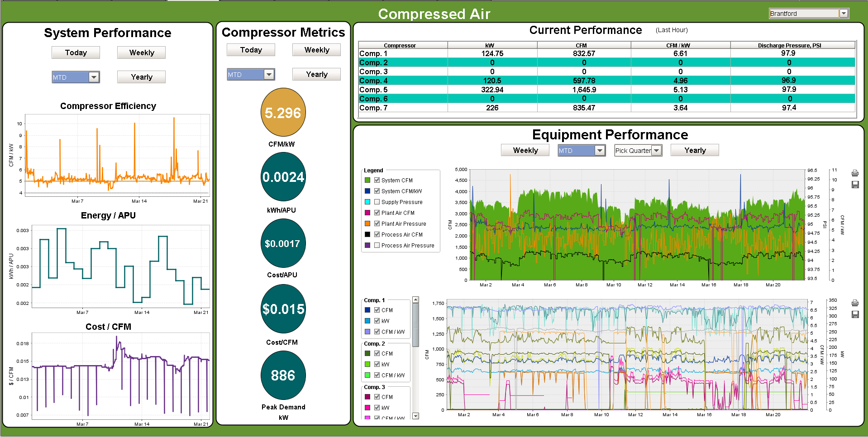Click the Compressor Efficiency chart
Image resolution: width=868 pixels, height=437 pixels.
(117, 155)
